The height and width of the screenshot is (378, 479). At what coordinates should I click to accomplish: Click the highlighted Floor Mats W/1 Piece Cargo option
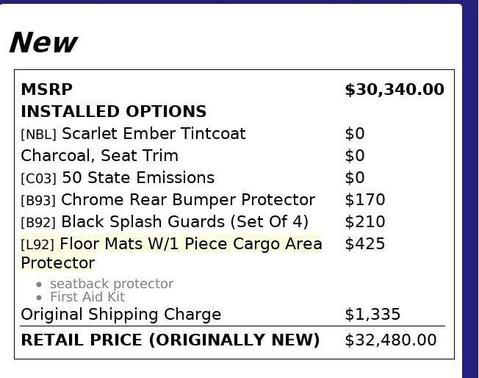pos(172,253)
